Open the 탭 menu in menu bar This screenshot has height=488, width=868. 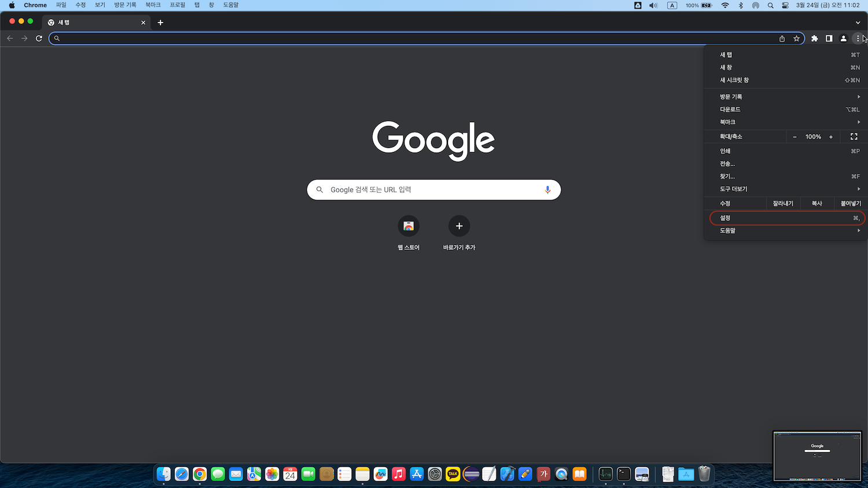197,5
